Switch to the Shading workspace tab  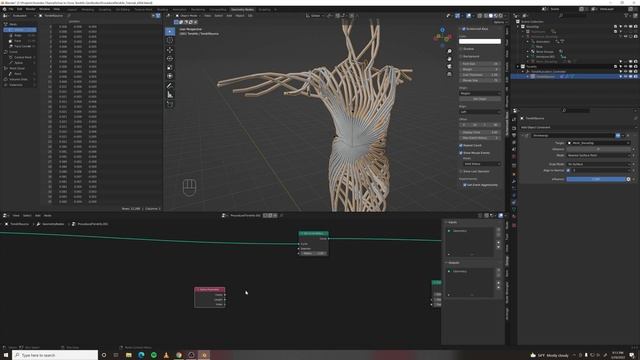point(162,9)
